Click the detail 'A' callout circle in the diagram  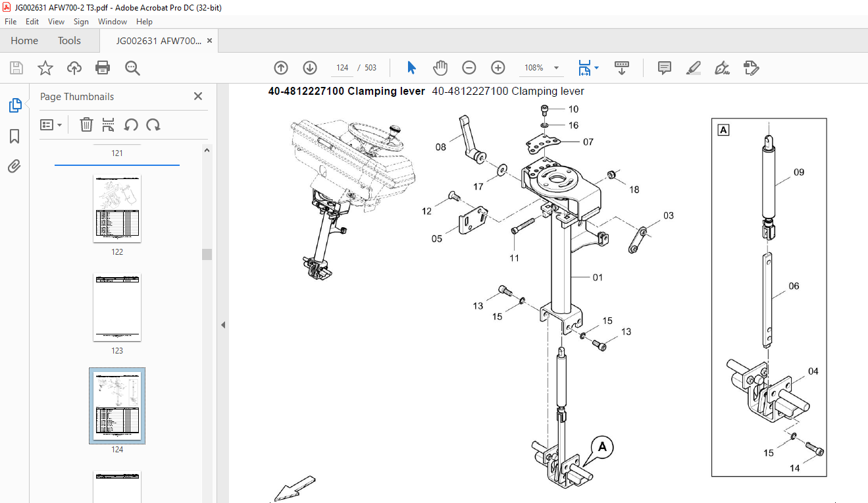click(602, 448)
